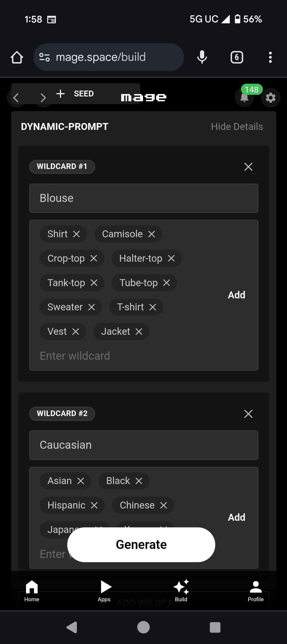287x644 pixels.
Task: Switch to the Profile tab
Action: coord(256,591)
